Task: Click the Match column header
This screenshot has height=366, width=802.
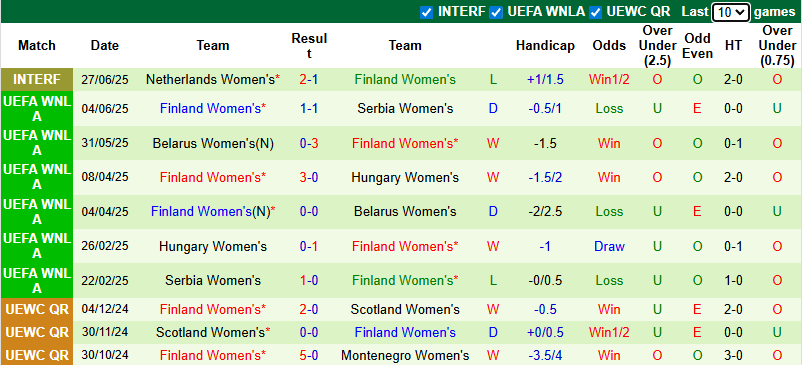Action: coord(37,45)
